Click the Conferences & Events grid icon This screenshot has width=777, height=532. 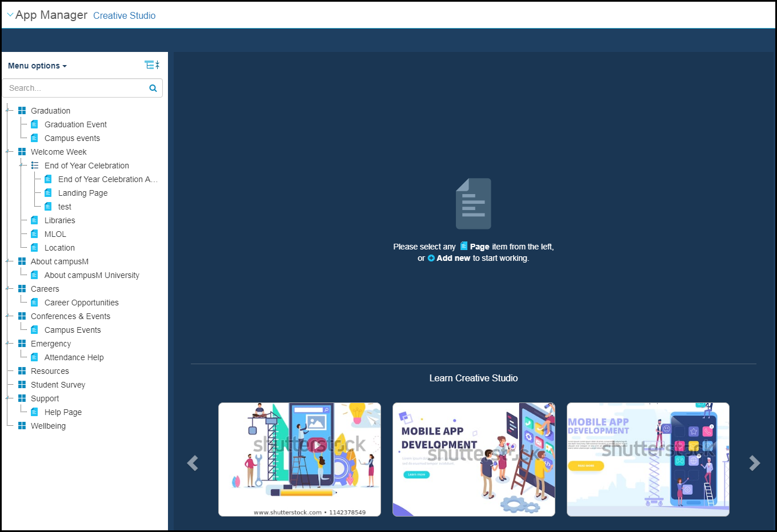point(22,316)
